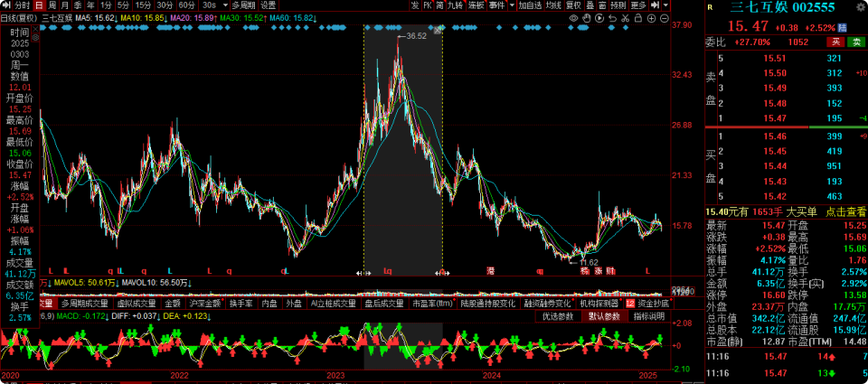
Task: Click the 发 toolbar button
Action: pyautogui.click(x=416, y=5)
